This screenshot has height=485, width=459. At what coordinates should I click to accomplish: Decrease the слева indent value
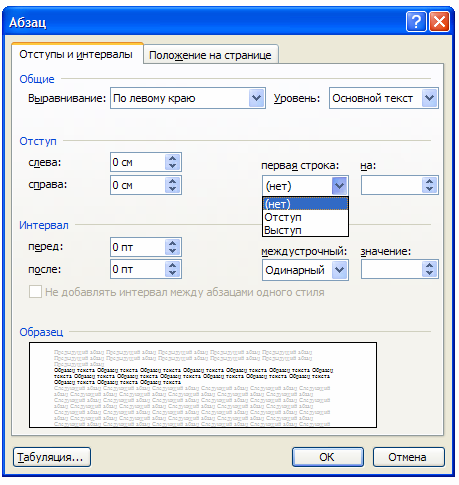tap(172, 166)
